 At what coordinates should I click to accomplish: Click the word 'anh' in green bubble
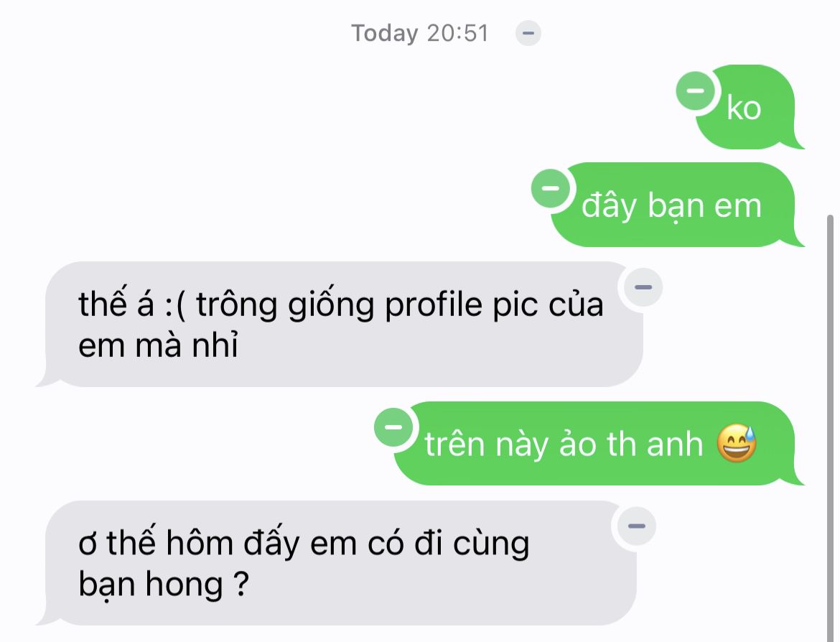tap(675, 444)
